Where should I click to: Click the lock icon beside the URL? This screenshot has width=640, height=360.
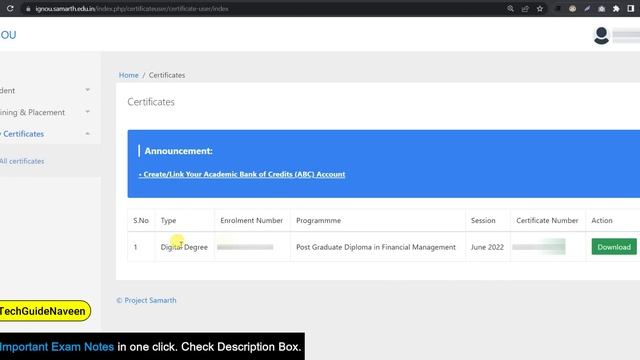pyautogui.click(x=28, y=9)
